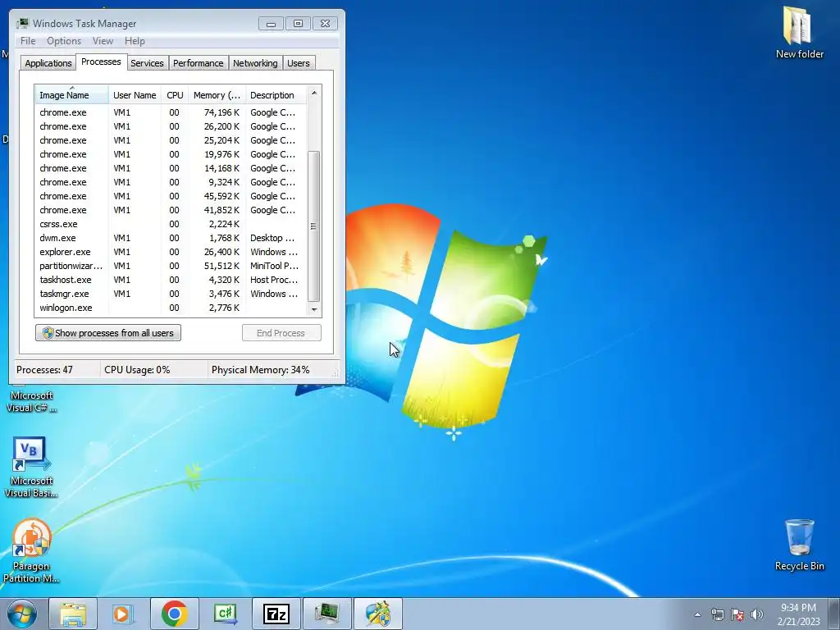Open the 7-Zip taskbar icon
This screenshot has height=630, width=840.
276,614
